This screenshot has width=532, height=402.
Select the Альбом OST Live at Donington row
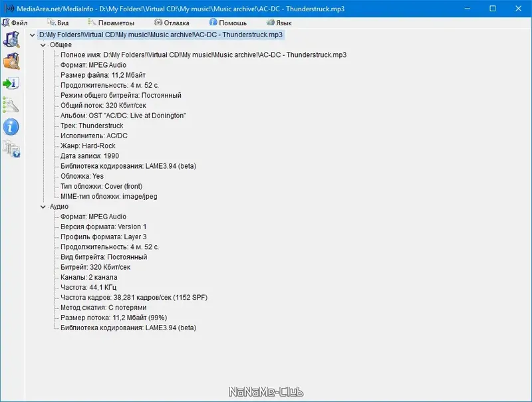tap(123, 116)
